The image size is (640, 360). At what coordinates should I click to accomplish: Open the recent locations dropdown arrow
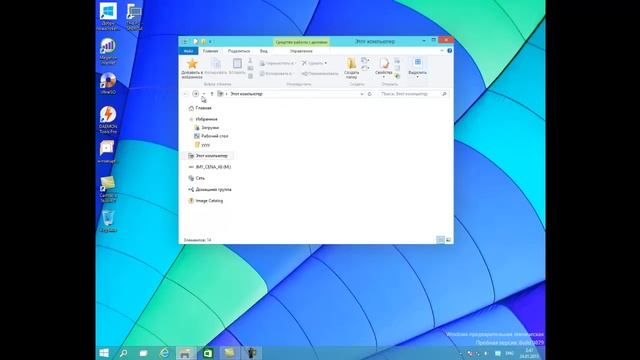(x=204, y=94)
